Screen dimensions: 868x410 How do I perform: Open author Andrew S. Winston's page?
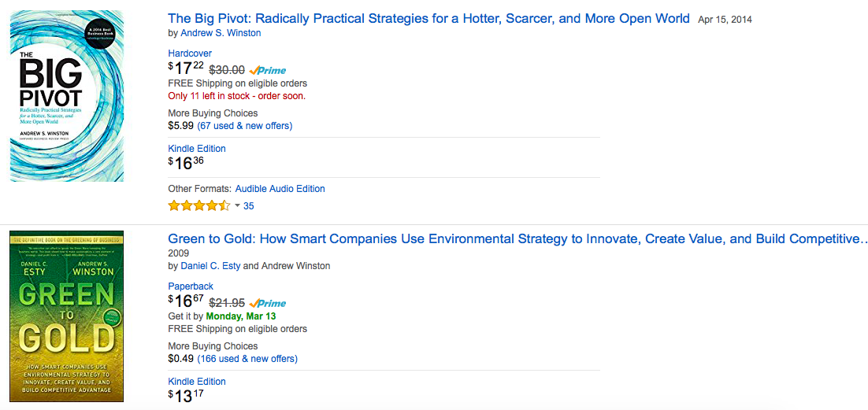221,33
